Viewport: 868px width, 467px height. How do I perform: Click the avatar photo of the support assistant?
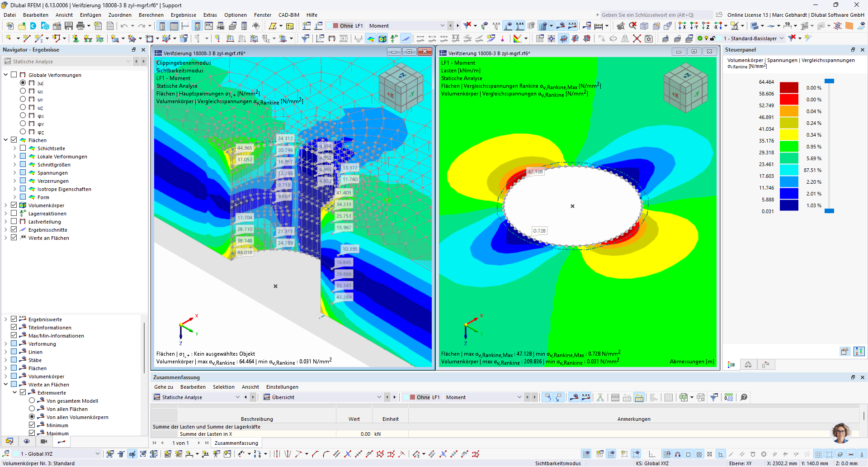[x=841, y=433]
